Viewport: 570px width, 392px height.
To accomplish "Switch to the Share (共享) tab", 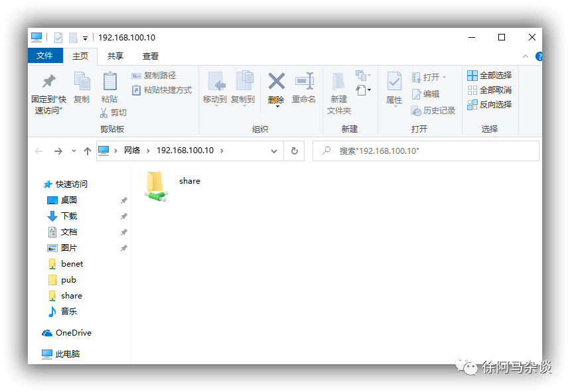I will click(115, 56).
